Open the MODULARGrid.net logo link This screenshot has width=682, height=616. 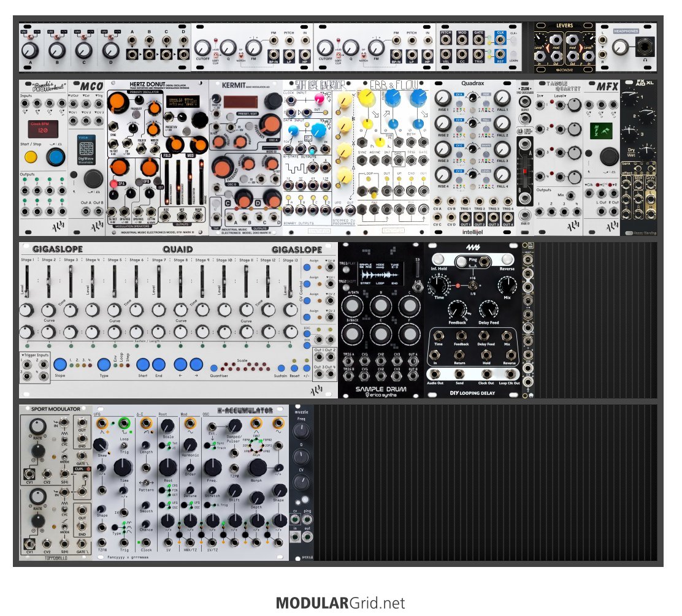340,603
